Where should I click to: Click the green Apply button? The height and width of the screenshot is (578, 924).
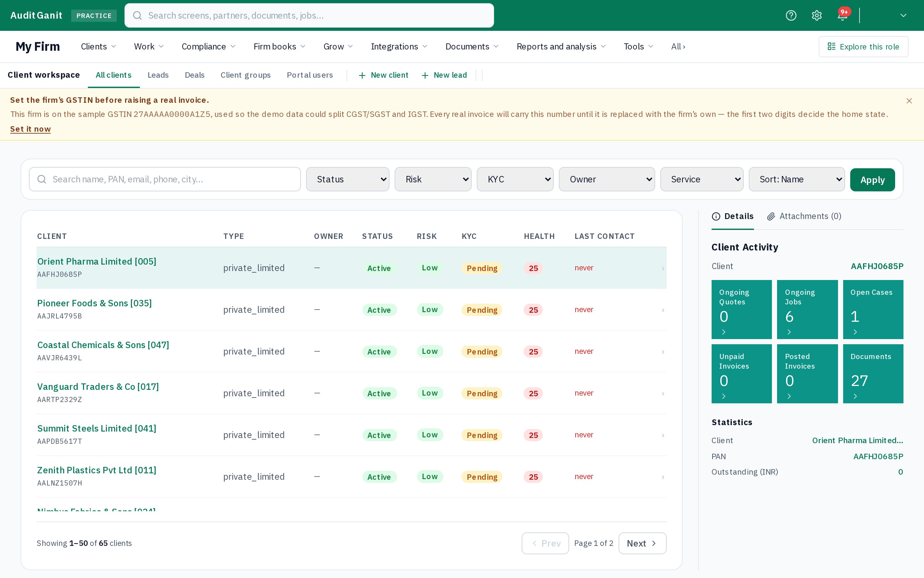[x=872, y=180]
